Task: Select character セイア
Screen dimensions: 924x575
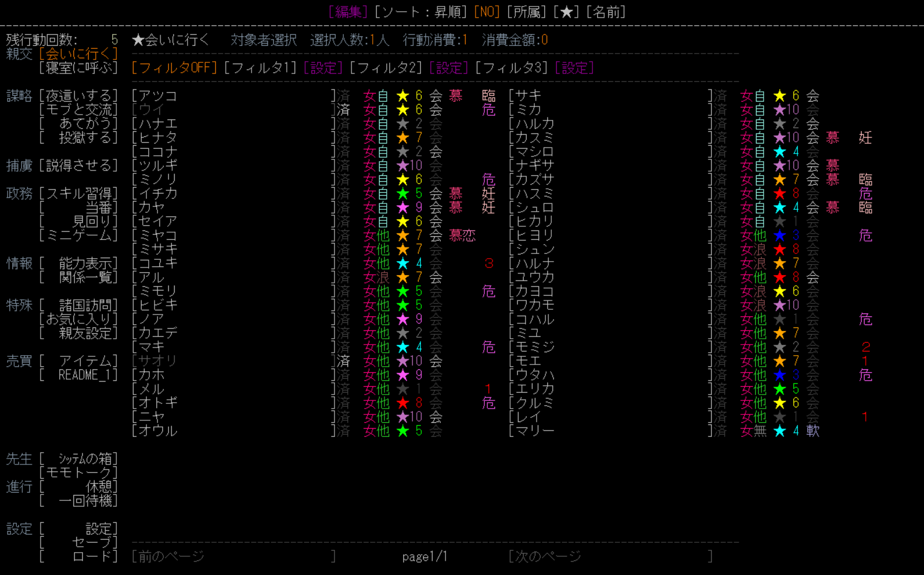Action: click(234, 222)
